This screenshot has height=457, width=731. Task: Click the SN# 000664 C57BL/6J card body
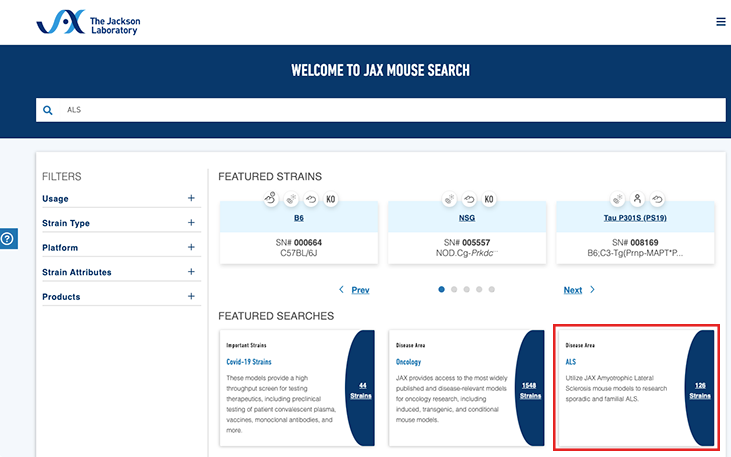pos(299,248)
